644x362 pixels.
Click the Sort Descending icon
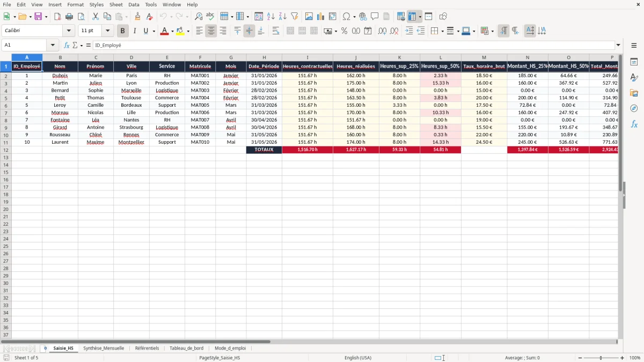283,17
